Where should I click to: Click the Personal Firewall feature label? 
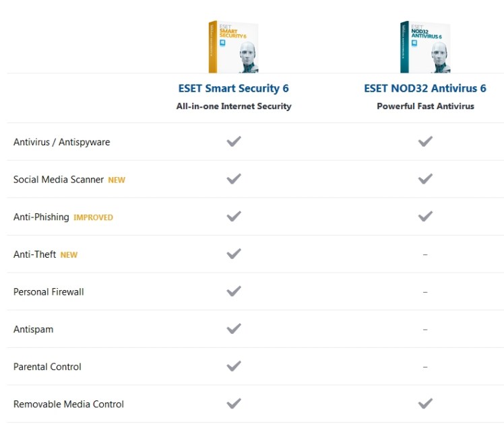point(49,292)
